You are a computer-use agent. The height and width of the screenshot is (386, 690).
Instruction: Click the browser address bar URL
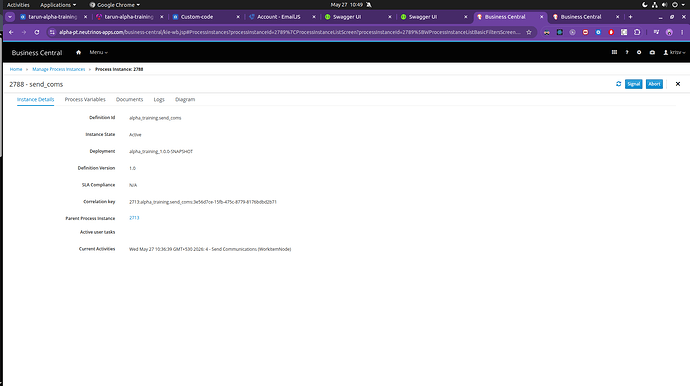[x=290, y=32]
